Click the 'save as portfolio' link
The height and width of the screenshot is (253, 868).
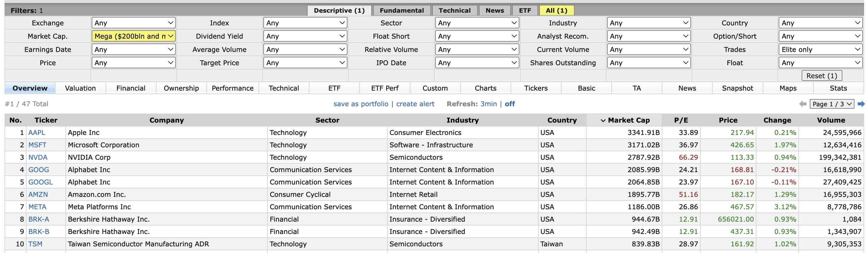coord(361,104)
